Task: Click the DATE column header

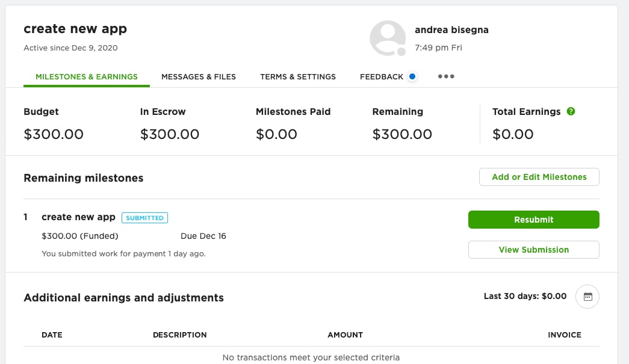Action: pyautogui.click(x=52, y=335)
